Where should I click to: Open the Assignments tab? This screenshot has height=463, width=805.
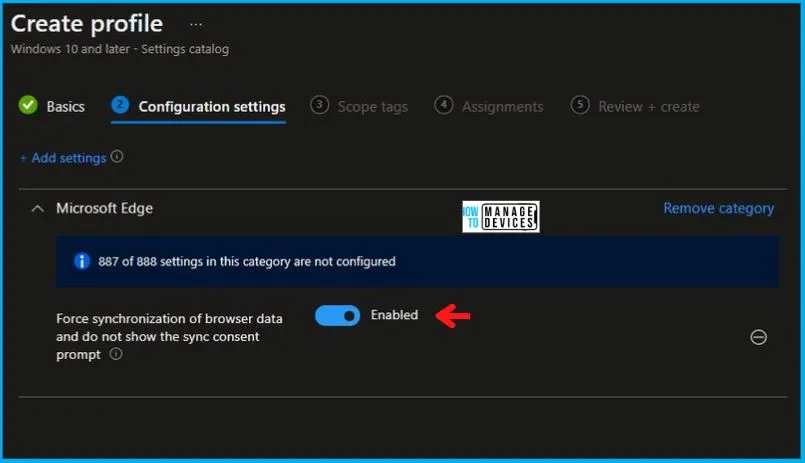coord(503,107)
